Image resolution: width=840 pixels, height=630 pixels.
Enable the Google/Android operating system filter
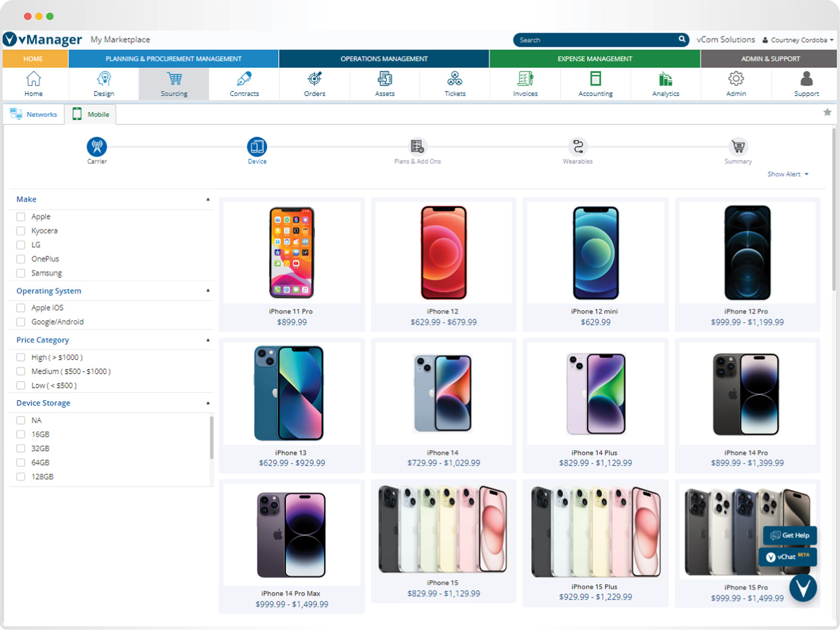click(x=21, y=322)
